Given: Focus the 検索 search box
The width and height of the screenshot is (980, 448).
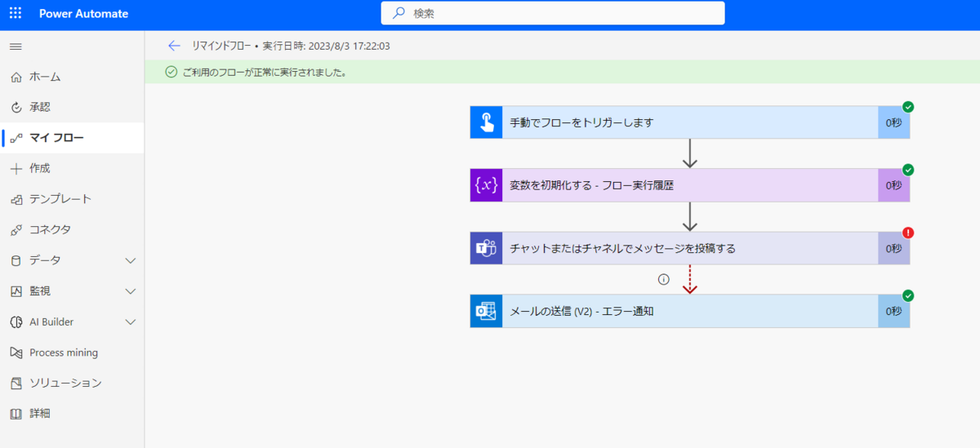Looking at the screenshot, I should tap(553, 13).
